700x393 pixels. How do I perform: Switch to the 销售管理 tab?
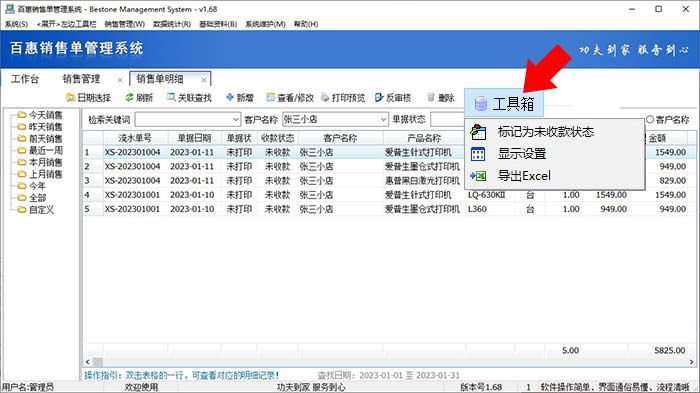[x=81, y=79]
